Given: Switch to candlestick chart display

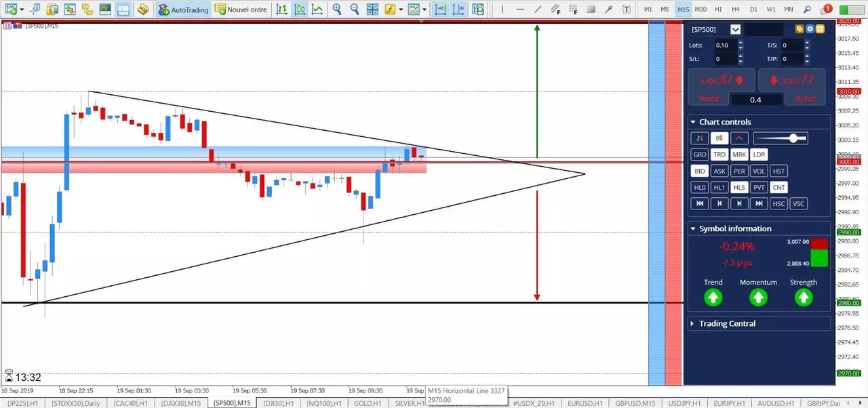Looking at the screenshot, I should click(299, 9).
